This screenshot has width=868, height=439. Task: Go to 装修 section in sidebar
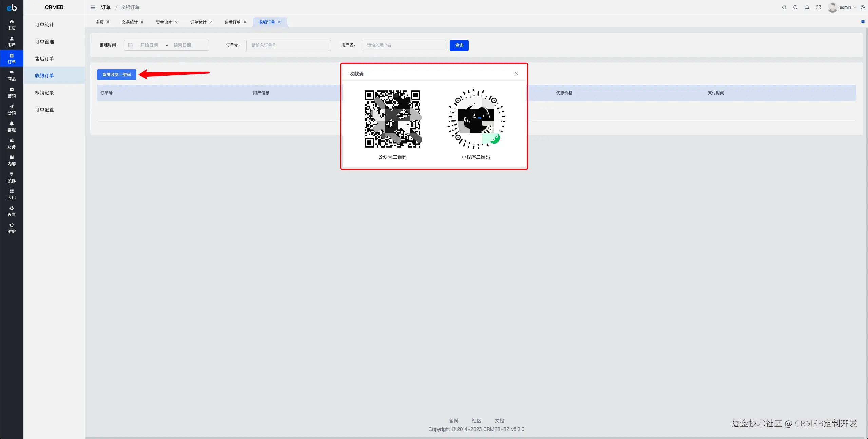(12, 177)
